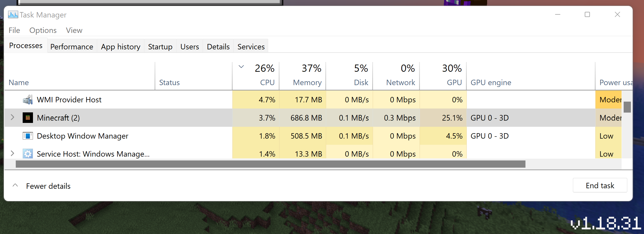644x234 pixels.
Task: Expand the Minecraft process group
Action: tap(12, 118)
